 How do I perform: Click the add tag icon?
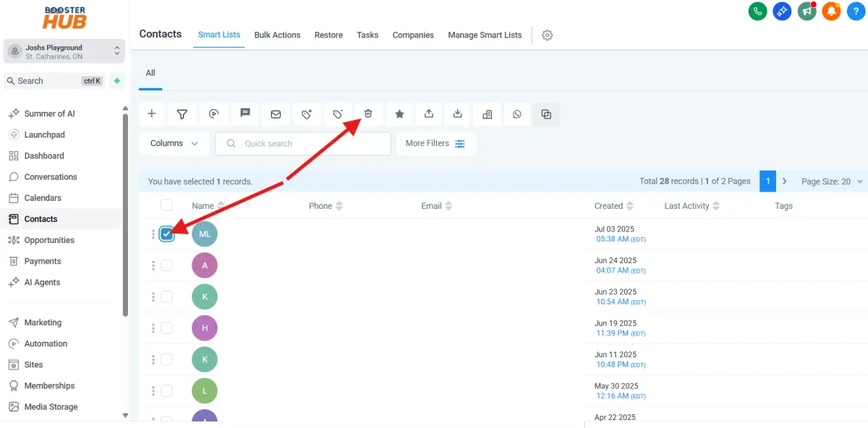coord(307,114)
